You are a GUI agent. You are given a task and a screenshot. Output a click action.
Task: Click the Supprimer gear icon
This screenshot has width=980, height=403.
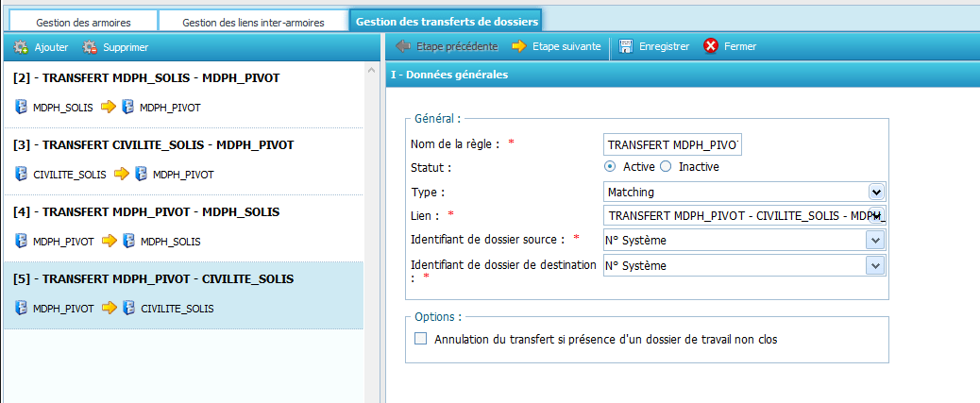[x=90, y=46]
